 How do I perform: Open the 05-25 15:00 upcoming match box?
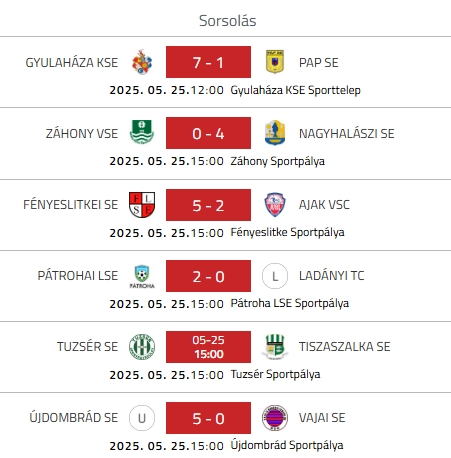(x=208, y=347)
